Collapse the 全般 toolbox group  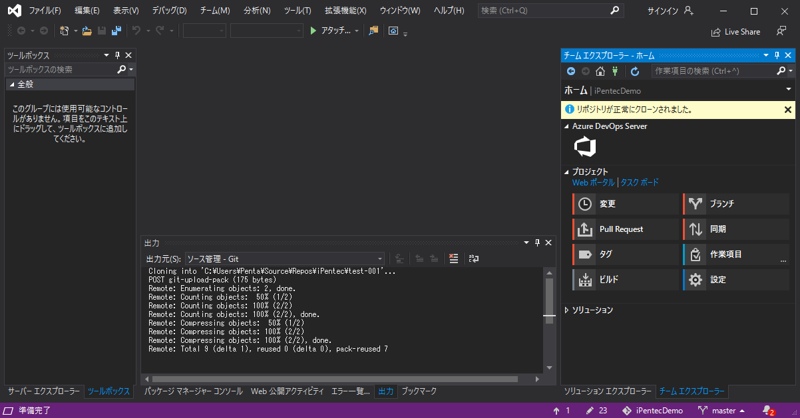pos(12,85)
